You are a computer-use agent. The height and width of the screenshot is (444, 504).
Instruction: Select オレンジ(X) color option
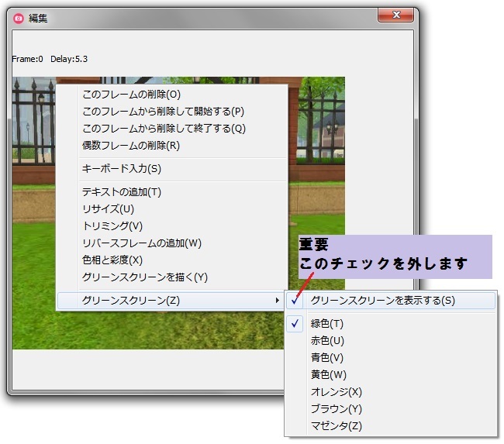coord(391,392)
